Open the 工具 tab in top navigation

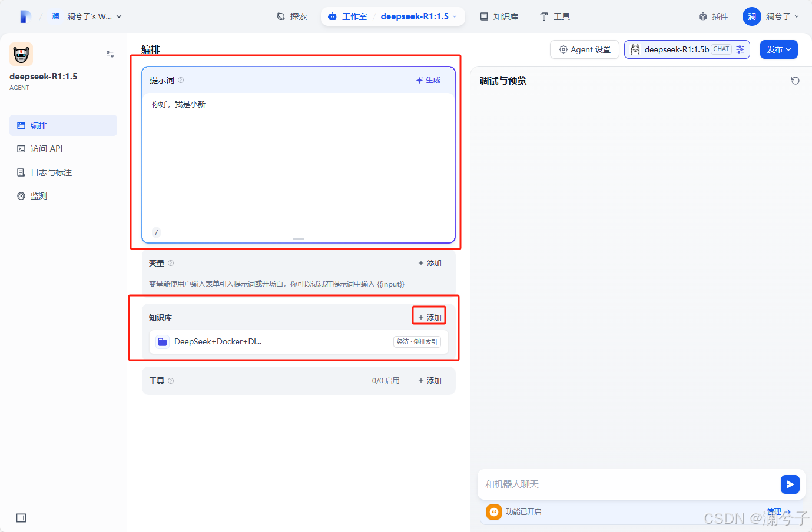[x=555, y=16]
